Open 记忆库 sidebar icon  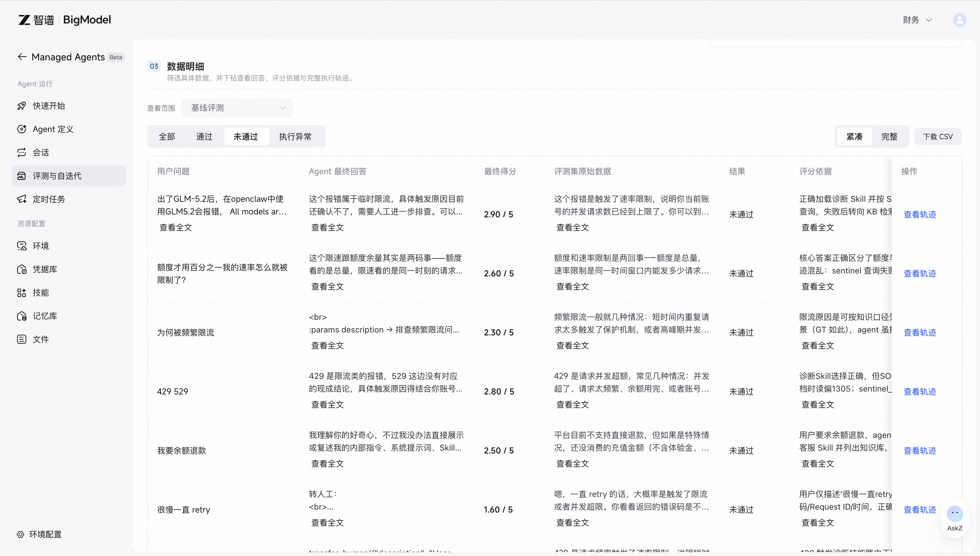click(22, 316)
